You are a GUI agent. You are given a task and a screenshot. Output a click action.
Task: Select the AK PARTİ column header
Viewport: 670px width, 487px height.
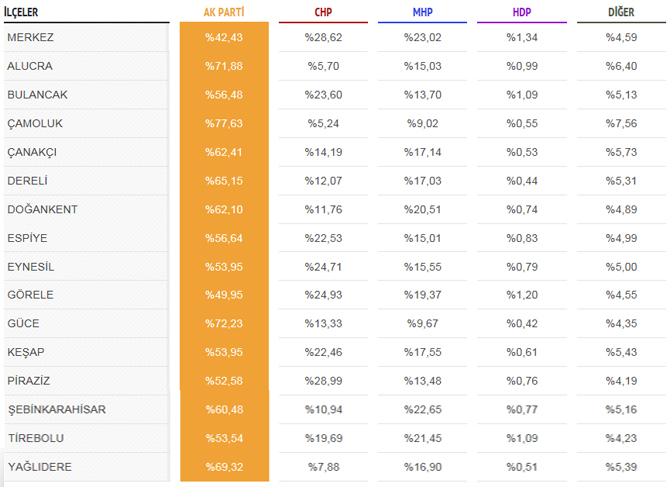point(224,12)
